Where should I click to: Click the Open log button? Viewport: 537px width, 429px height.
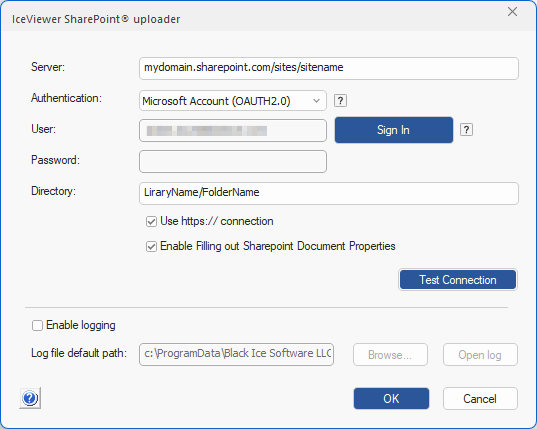tap(480, 355)
